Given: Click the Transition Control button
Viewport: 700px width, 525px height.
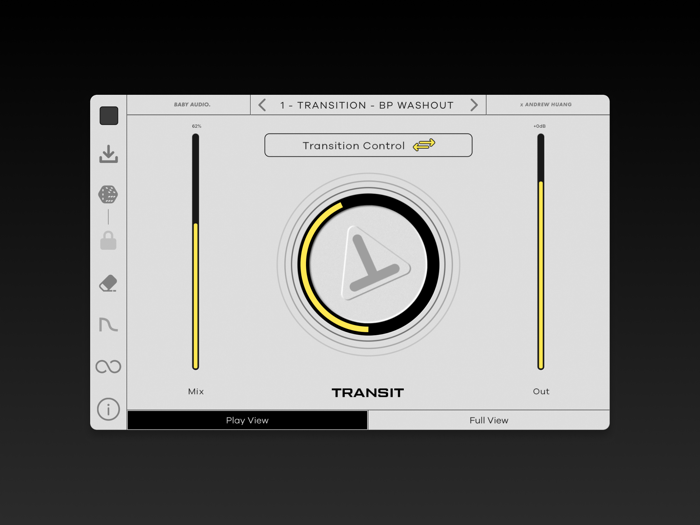Looking at the screenshot, I should 368,145.
